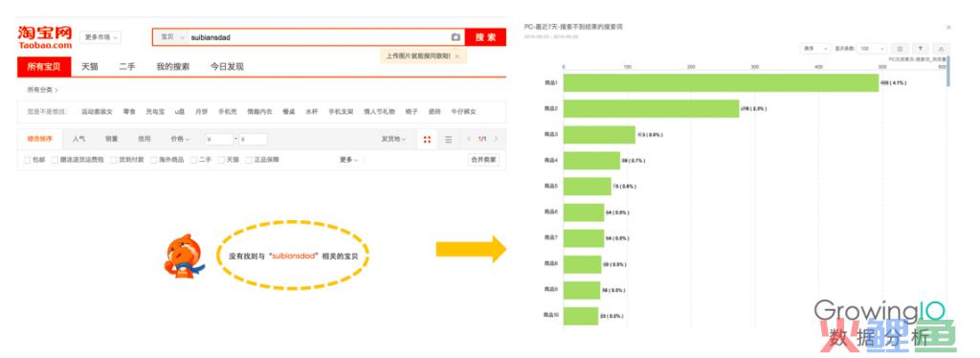Click the 商品2 green bar
980x358 pixels.
point(651,109)
